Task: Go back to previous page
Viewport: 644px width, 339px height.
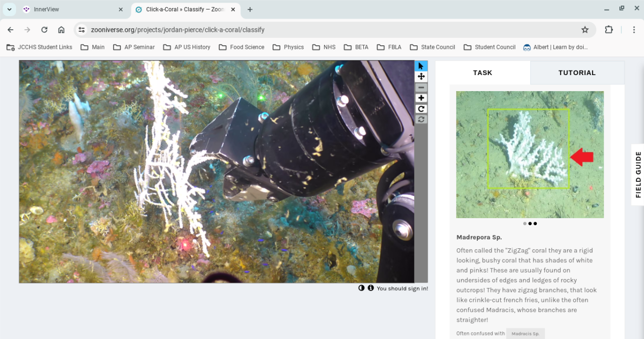Action: [x=11, y=30]
